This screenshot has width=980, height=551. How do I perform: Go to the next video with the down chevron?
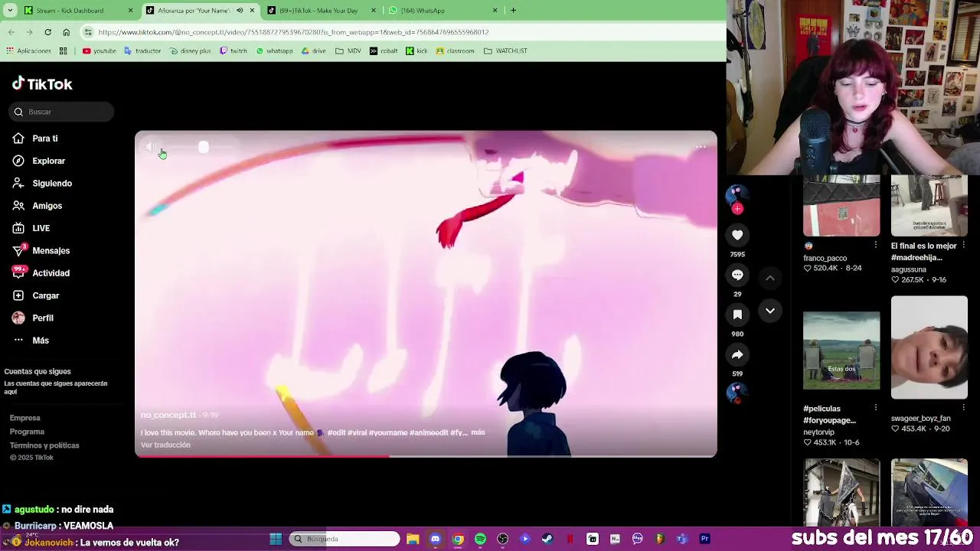[770, 311]
